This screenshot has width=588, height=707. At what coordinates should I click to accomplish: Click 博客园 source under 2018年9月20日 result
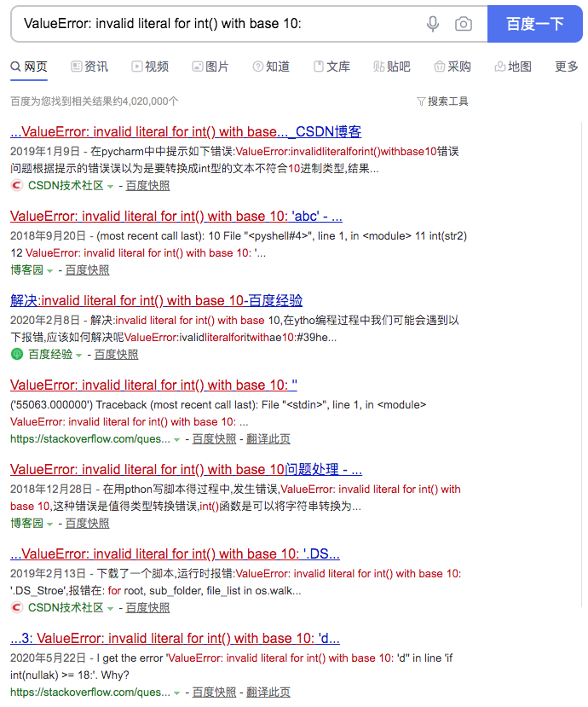[x=27, y=269]
